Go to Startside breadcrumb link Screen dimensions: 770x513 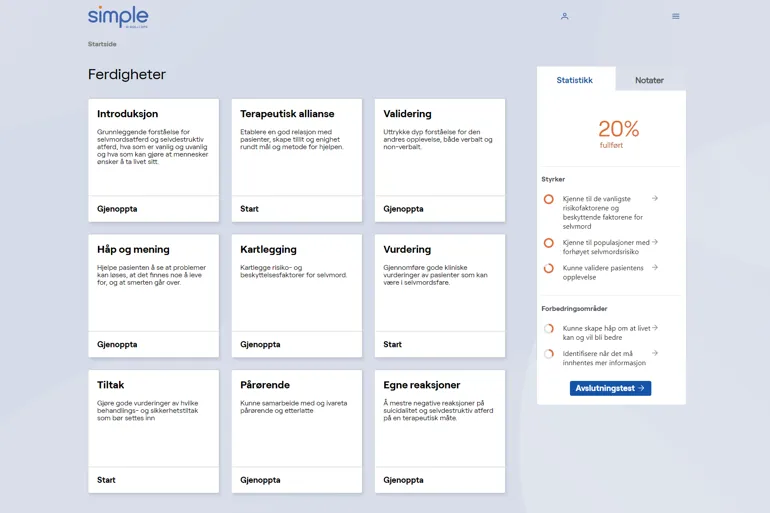tap(102, 44)
